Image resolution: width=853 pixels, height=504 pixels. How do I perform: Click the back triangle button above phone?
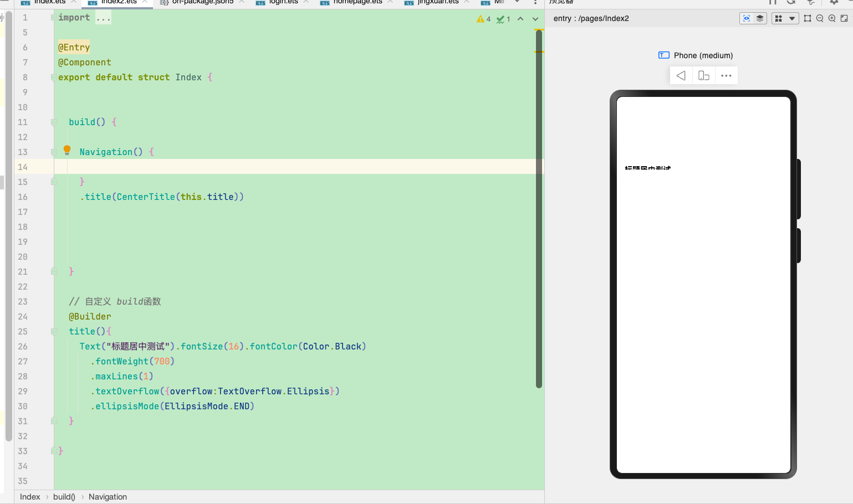pos(681,75)
